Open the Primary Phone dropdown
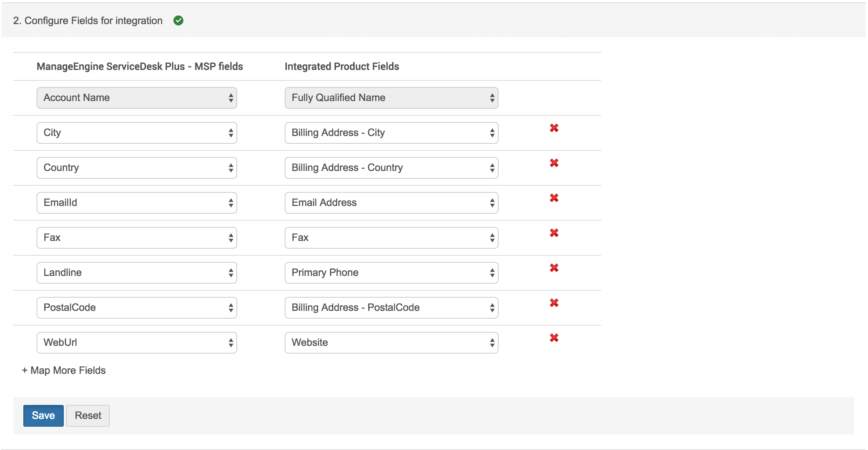868x450 pixels. [x=391, y=273]
